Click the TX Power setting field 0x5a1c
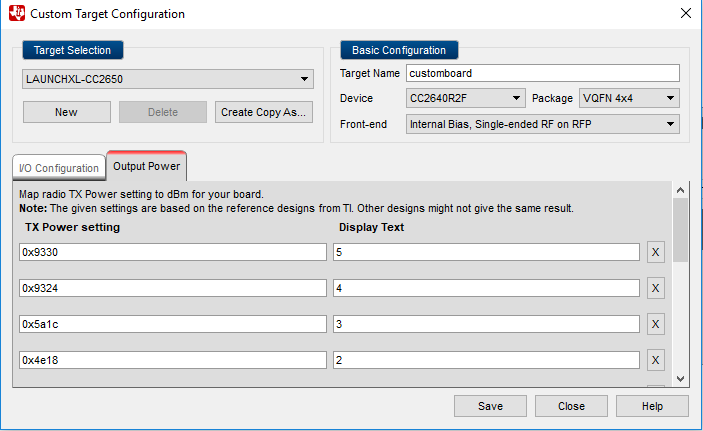The image size is (703, 431). (x=173, y=324)
